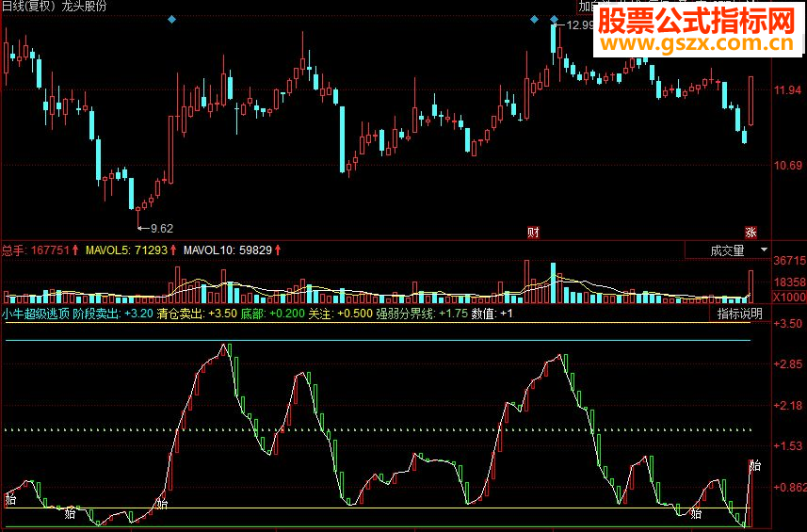This screenshot has width=807, height=532.
Task: Click the red 涨 marker icon
Action: tap(751, 233)
